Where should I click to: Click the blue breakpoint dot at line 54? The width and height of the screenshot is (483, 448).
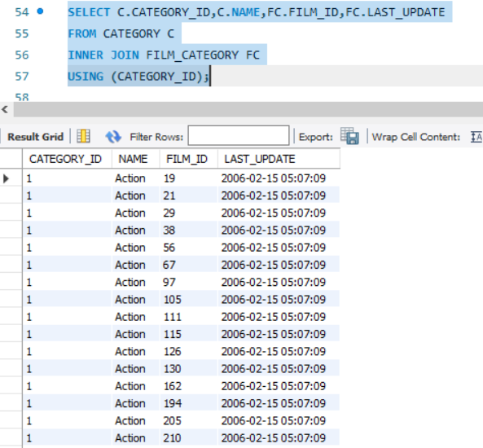click(x=40, y=11)
